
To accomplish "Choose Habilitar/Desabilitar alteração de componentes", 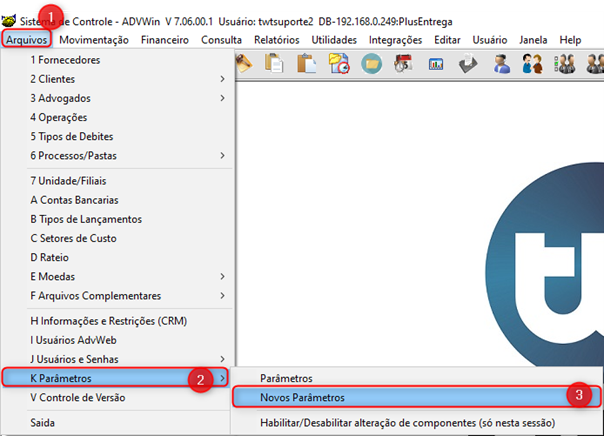I will (417, 423).
